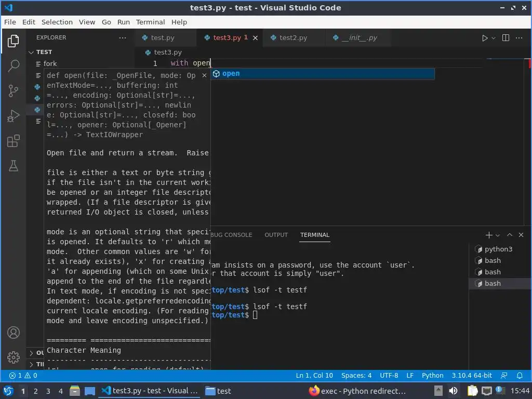Image resolution: width=532 pixels, height=399 pixels.
Task: Select interpreter 3.10.4 64-bit
Action: point(472,376)
